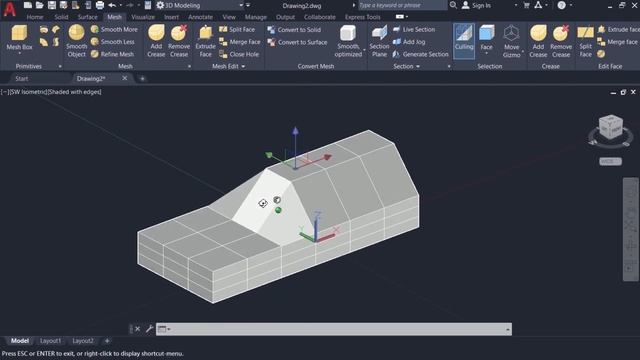
Task: Switch to the Surface ribbon tab
Action: click(87, 17)
